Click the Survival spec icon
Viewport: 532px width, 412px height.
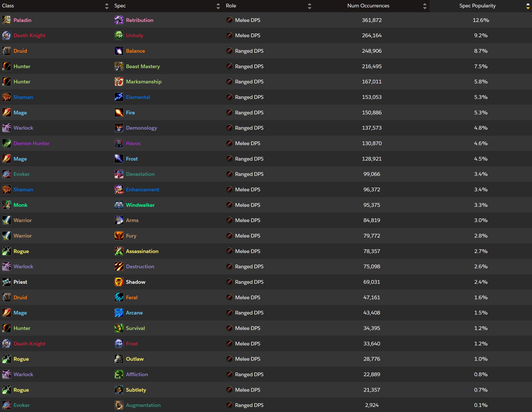point(119,328)
